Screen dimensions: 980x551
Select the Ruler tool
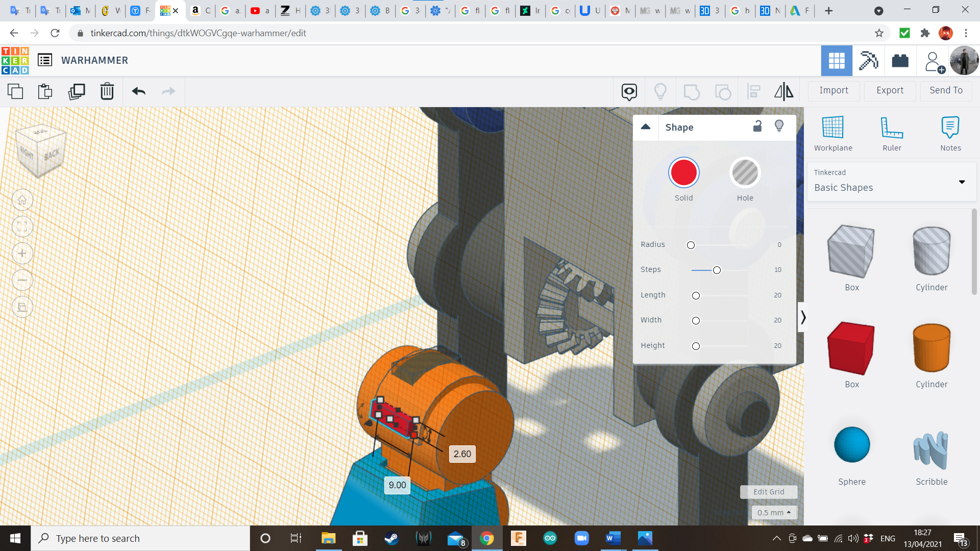[x=892, y=134]
